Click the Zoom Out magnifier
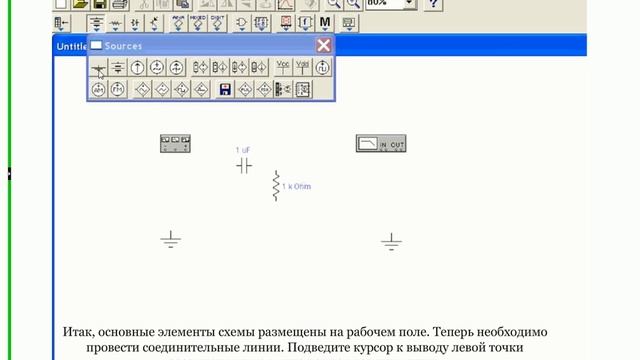The image size is (640, 360). pyautogui.click(x=334, y=4)
